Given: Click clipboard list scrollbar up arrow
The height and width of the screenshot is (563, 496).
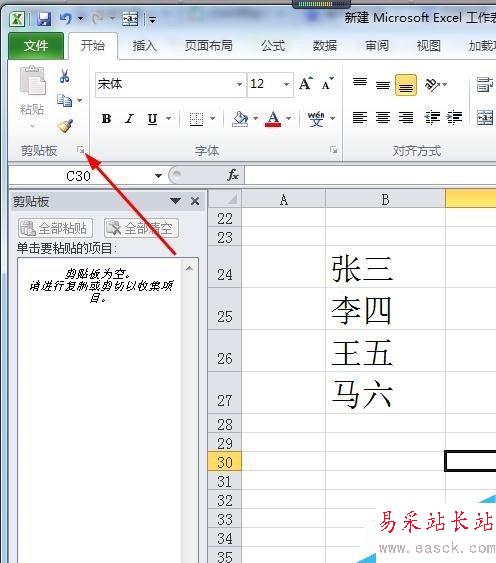Looking at the screenshot, I should (189, 269).
